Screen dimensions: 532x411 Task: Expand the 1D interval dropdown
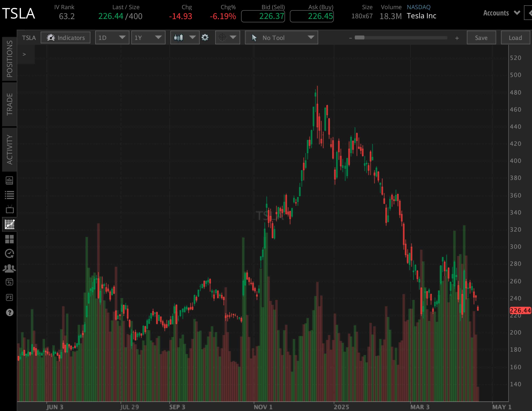(x=112, y=38)
